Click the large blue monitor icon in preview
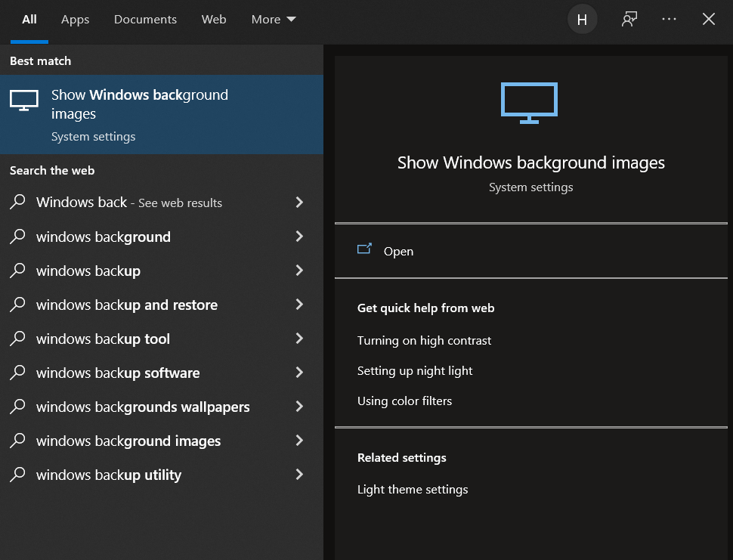733x560 pixels. pyautogui.click(x=529, y=103)
